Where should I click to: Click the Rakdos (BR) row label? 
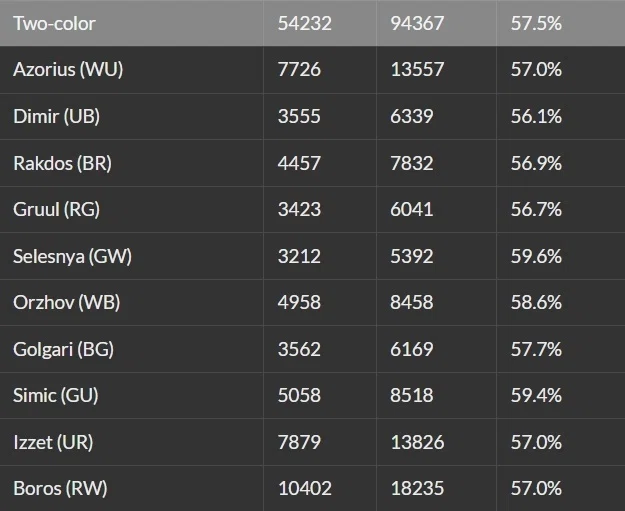click(63, 163)
